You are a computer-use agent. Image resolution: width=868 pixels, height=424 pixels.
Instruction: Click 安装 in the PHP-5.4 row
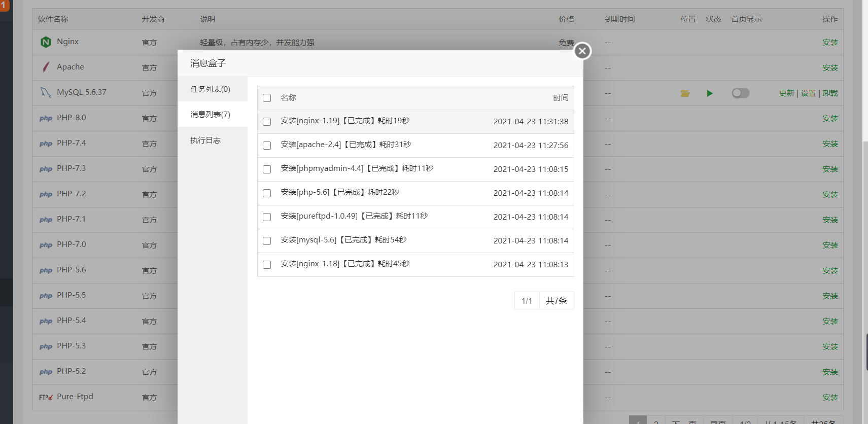830,322
